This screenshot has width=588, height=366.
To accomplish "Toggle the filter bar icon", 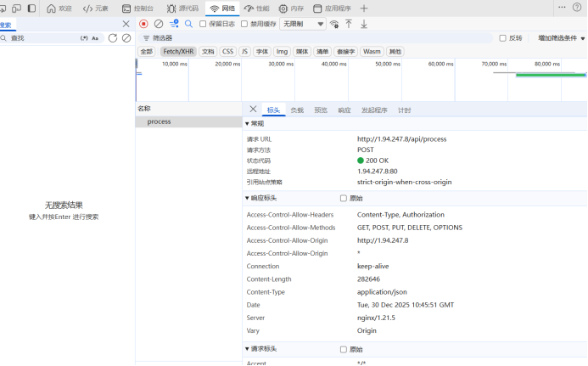I will (174, 24).
